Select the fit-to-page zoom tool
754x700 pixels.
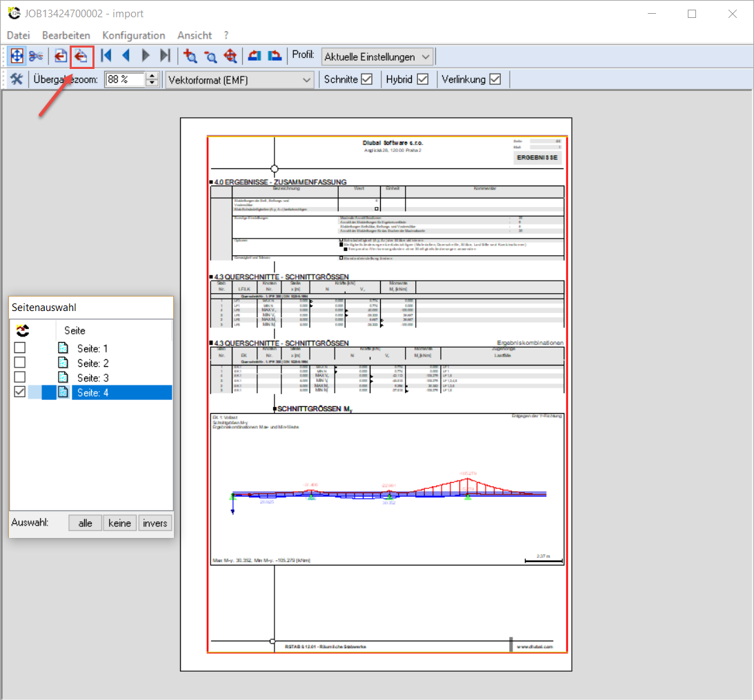click(17, 56)
